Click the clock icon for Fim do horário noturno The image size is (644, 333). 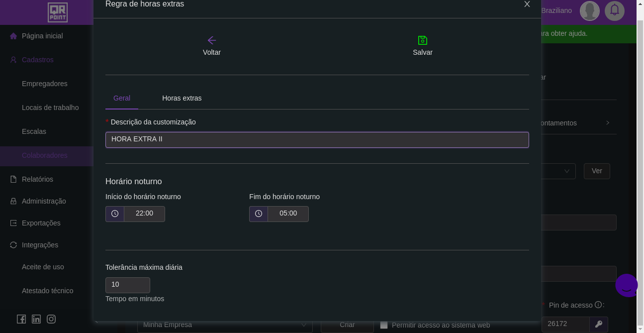[259, 214]
